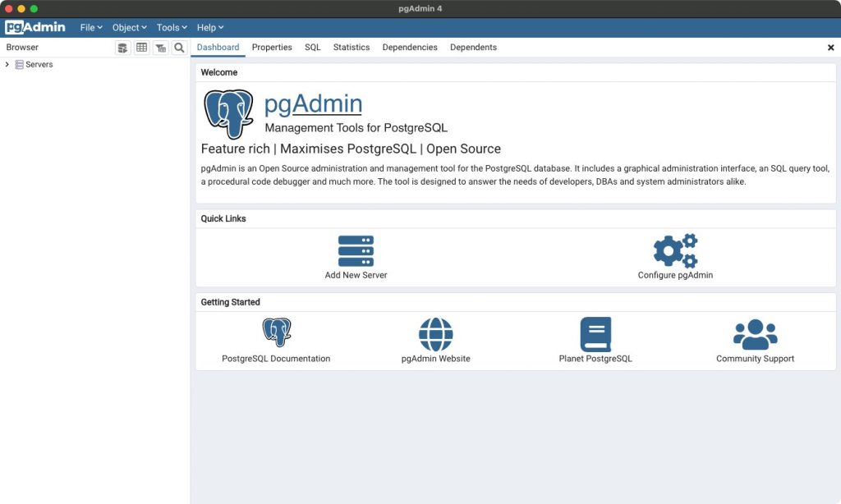The width and height of the screenshot is (841, 504).
Task: Close the Dashboard panel with the X
Action: pos(830,48)
